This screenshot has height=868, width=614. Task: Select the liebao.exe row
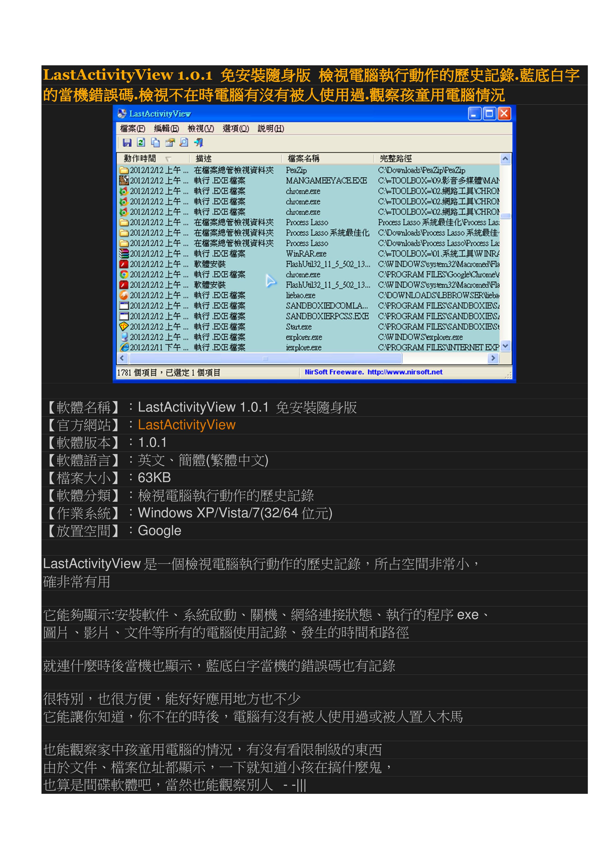pos(300,295)
